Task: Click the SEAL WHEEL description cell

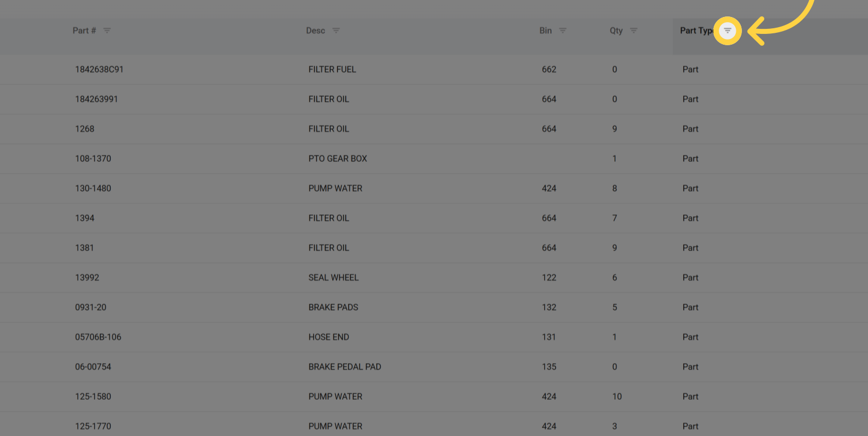Action: [333, 278]
